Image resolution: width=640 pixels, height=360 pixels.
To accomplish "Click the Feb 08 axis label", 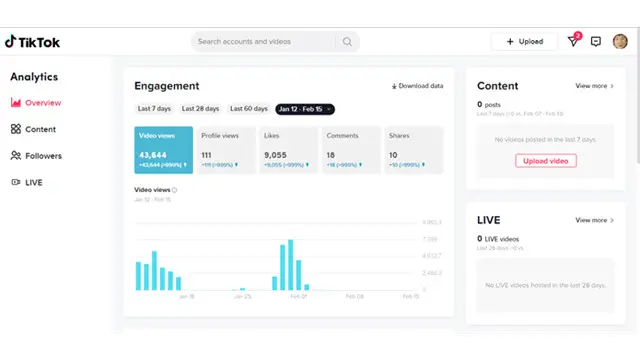I will coord(355,296).
